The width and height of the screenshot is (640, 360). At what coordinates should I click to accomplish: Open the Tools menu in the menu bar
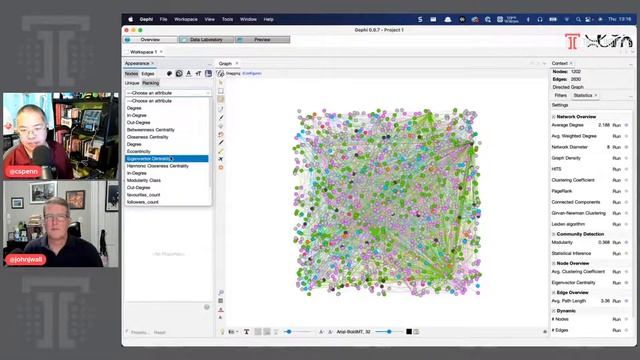pos(227,19)
